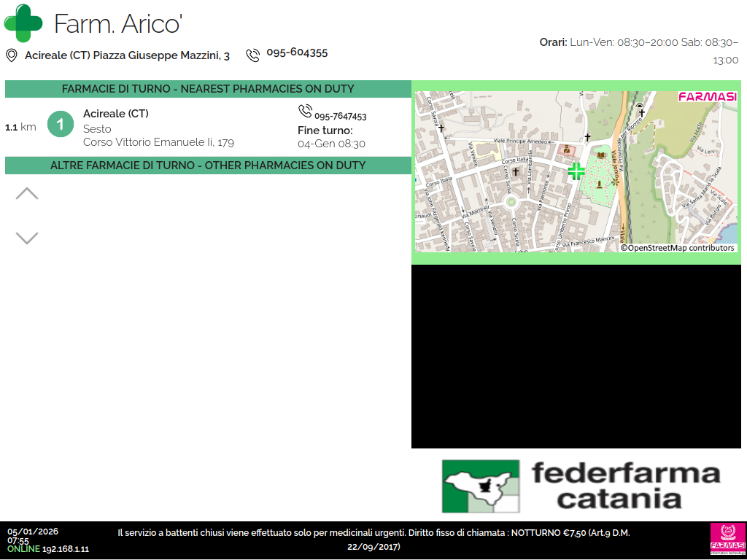Click the pharmacy phone number 095-604355
The image size is (747, 560).
click(x=297, y=52)
